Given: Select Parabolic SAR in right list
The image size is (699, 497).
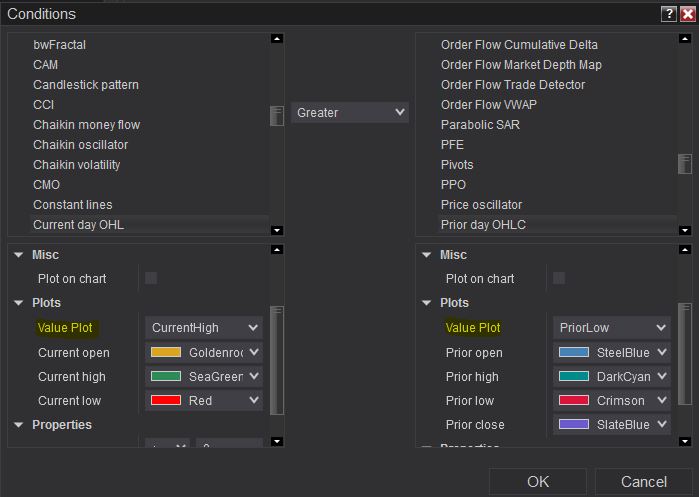Looking at the screenshot, I should click(480, 125).
